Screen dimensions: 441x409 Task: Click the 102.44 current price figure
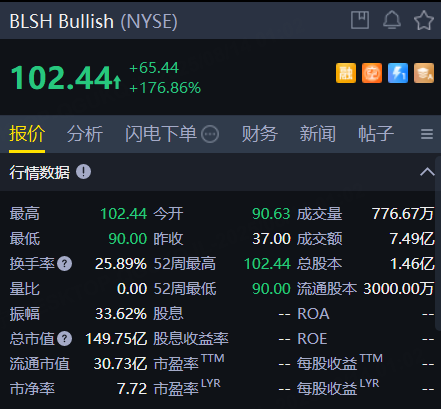[x=62, y=78]
